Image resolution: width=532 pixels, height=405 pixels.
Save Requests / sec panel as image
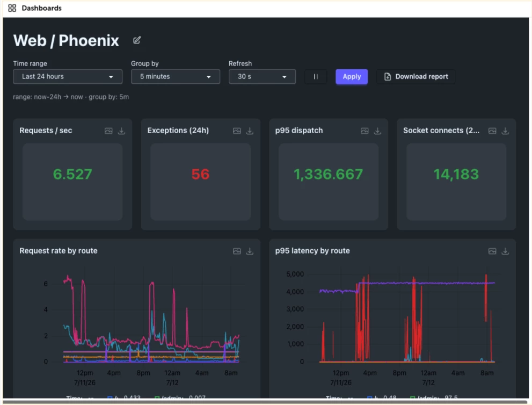pos(108,131)
